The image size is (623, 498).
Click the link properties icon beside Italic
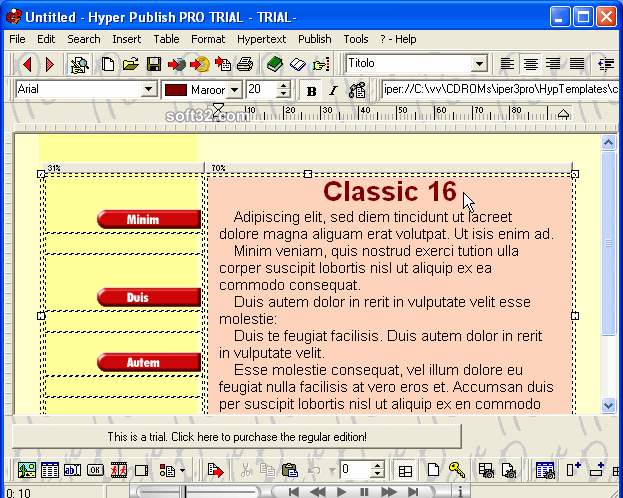point(357,91)
